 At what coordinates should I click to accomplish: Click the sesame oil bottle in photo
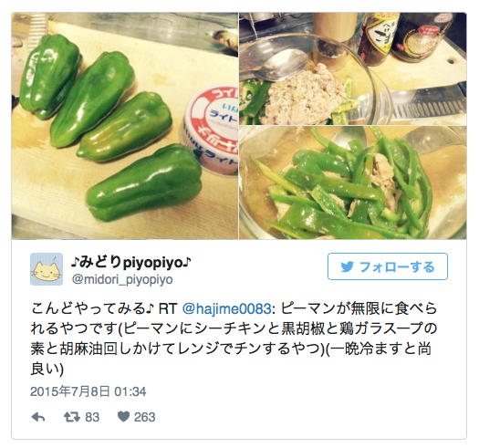tap(377, 38)
